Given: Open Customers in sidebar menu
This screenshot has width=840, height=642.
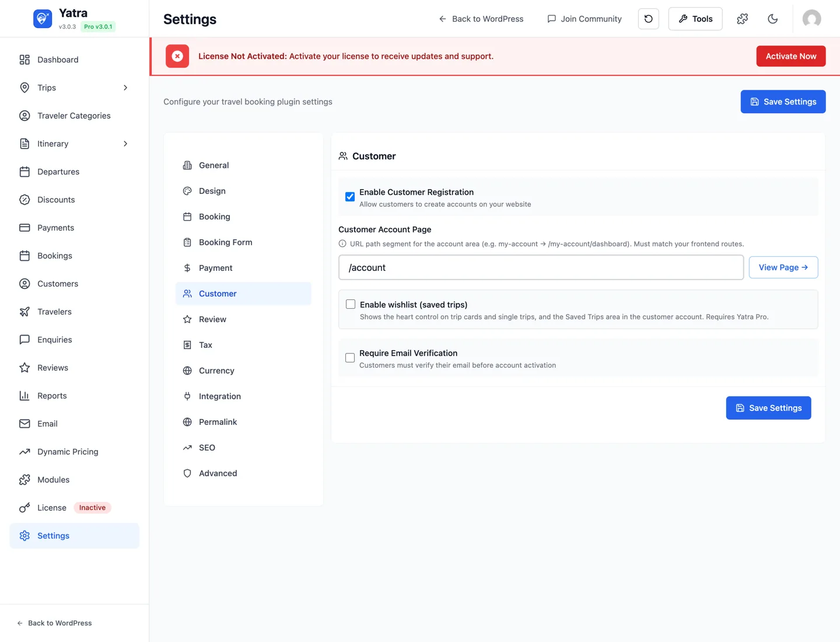Looking at the screenshot, I should pyautogui.click(x=74, y=284).
